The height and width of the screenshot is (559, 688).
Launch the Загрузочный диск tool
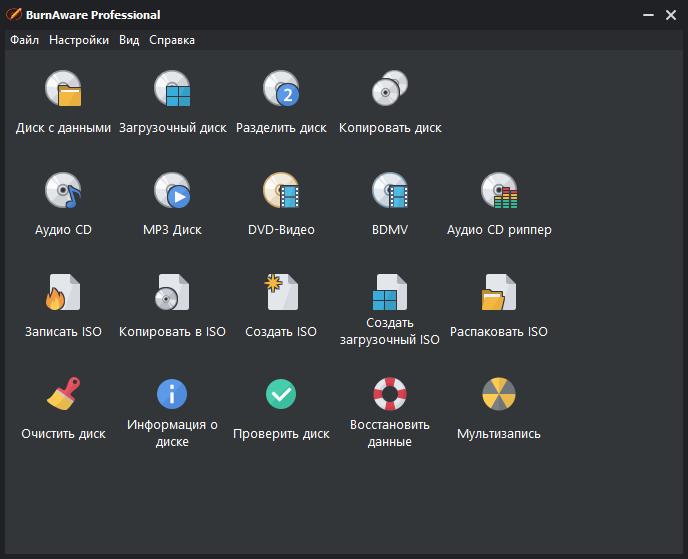pyautogui.click(x=172, y=90)
